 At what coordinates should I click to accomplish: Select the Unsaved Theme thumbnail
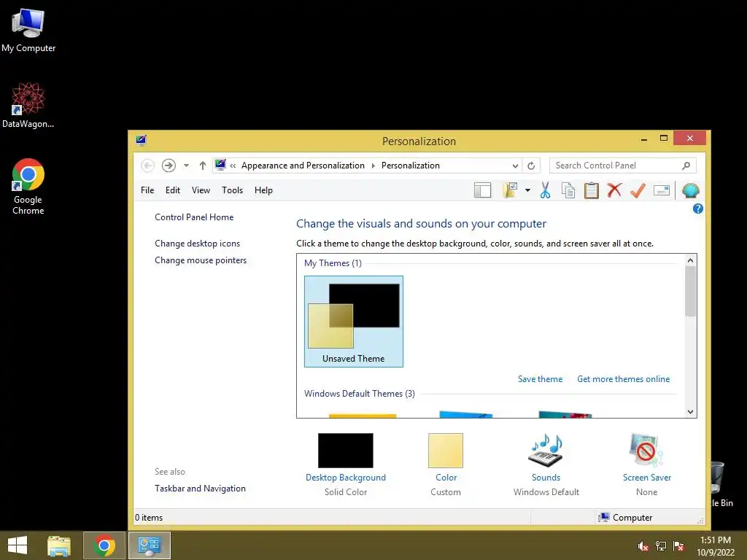(x=354, y=322)
